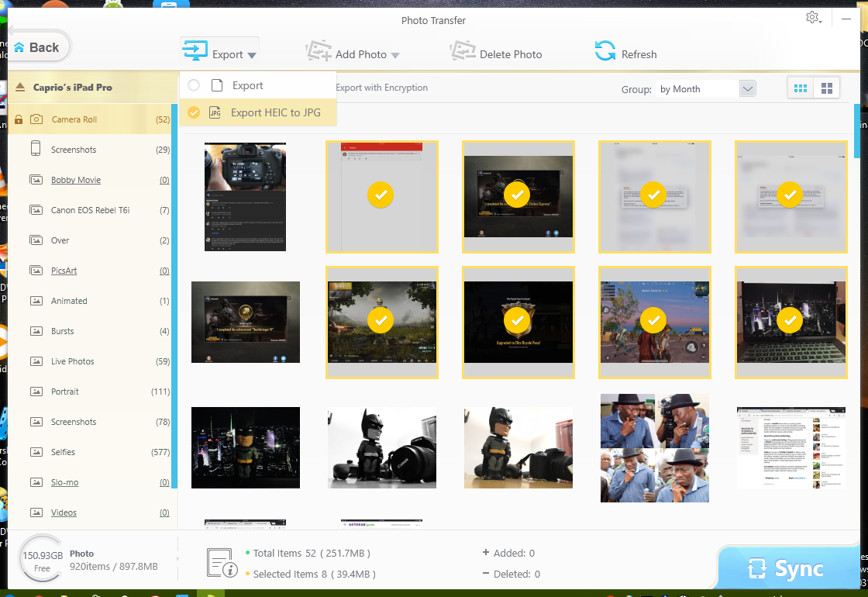Select webpage article screenshot thumbnail

(791, 447)
